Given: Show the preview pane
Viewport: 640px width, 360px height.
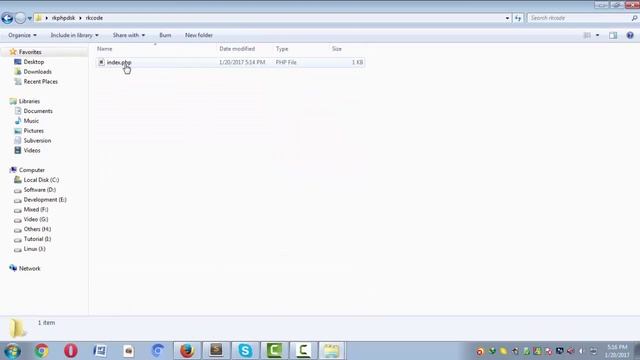Looking at the screenshot, I should [613, 35].
